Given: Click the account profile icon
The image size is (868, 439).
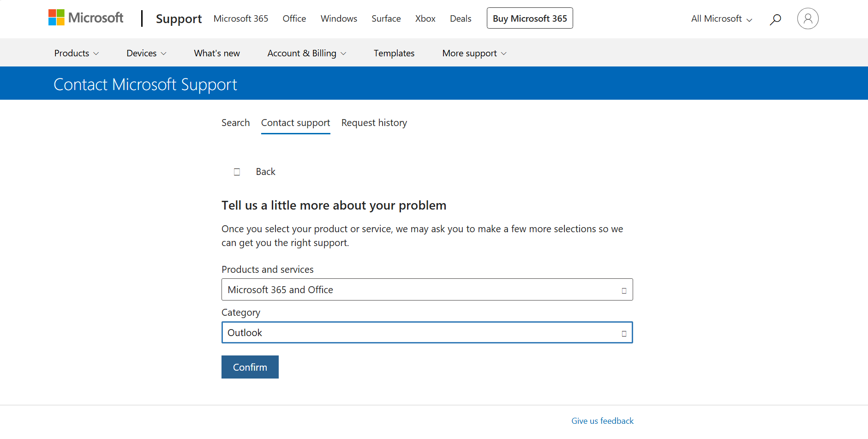Looking at the screenshot, I should pos(808,18).
